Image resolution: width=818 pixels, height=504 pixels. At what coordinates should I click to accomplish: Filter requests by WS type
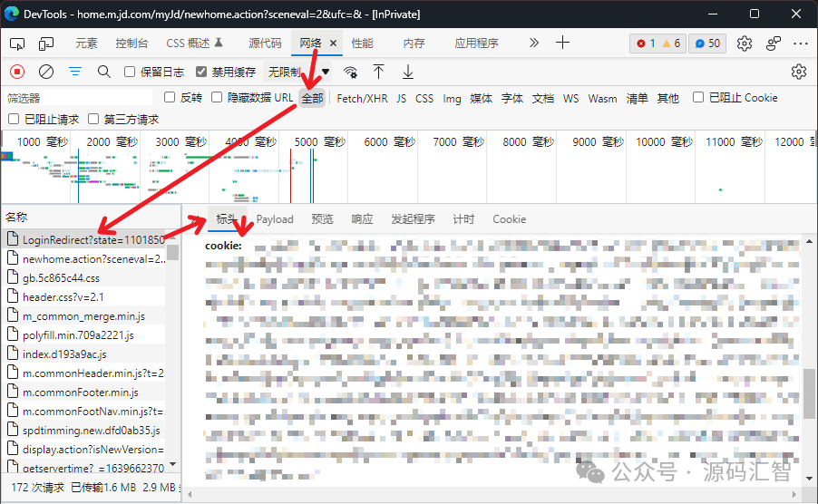pyautogui.click(x=570, y=98)
